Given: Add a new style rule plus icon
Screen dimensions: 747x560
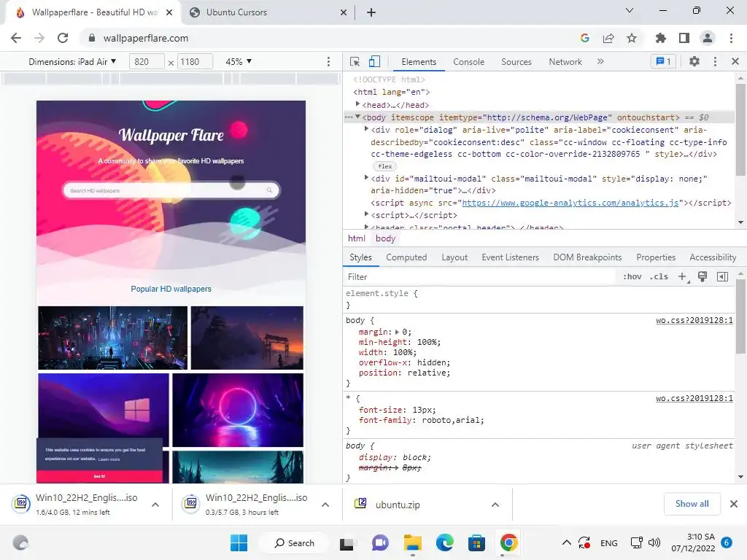Looking at the screenshot, I should click(x=683, y=276).
